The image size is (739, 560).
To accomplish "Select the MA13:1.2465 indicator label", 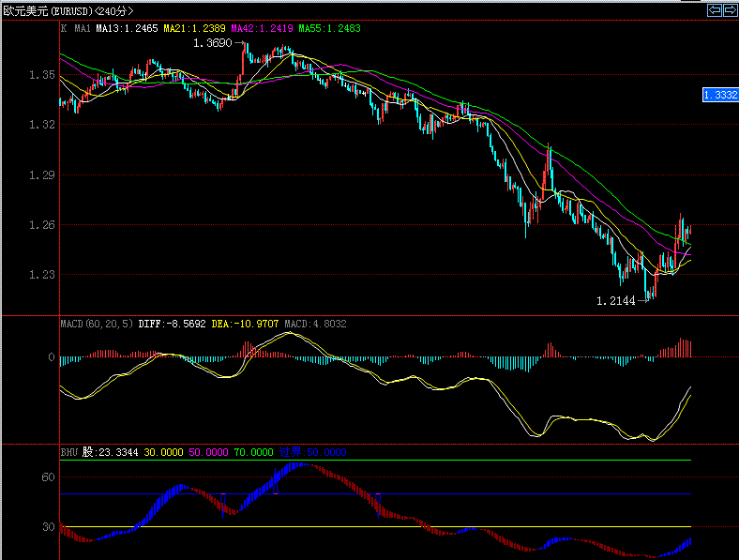I will 127,29.
